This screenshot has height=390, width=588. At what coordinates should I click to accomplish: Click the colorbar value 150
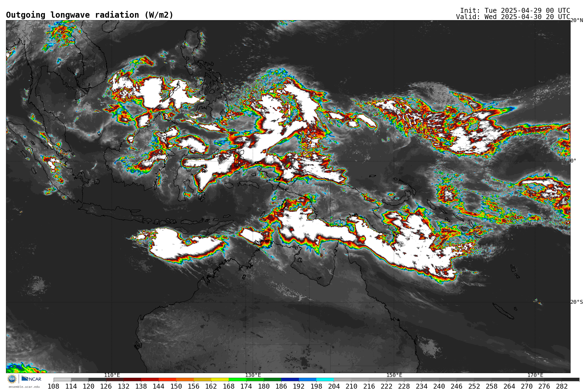click(x=176, y=386)
